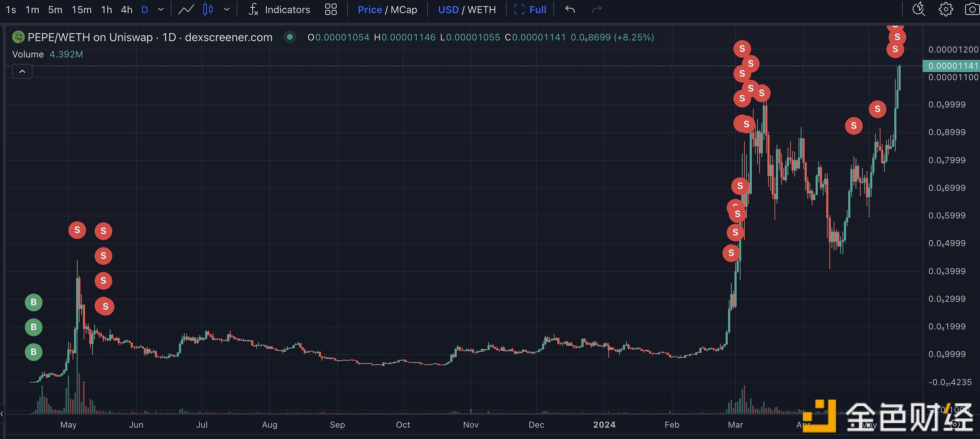Click the lone S sell marker farthest right
The image size is (980, 439).
pyautogui.click(x=877, y=109)
